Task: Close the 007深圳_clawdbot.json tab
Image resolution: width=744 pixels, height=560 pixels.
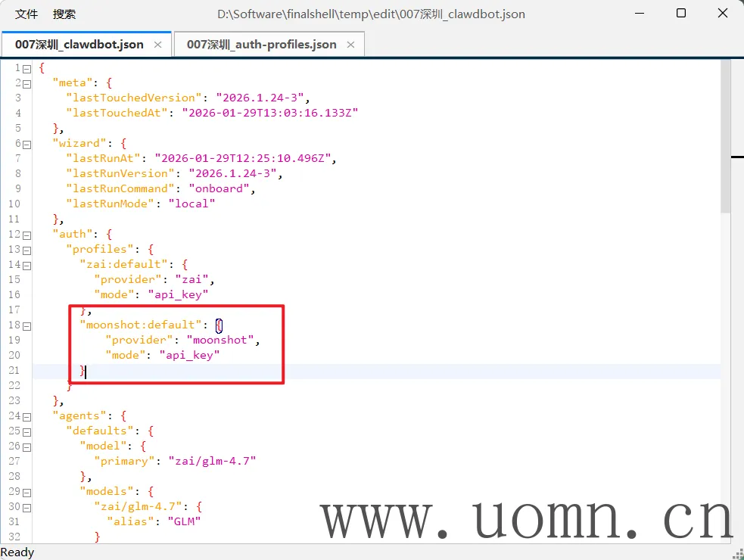Action: click(x=157, y=45)
